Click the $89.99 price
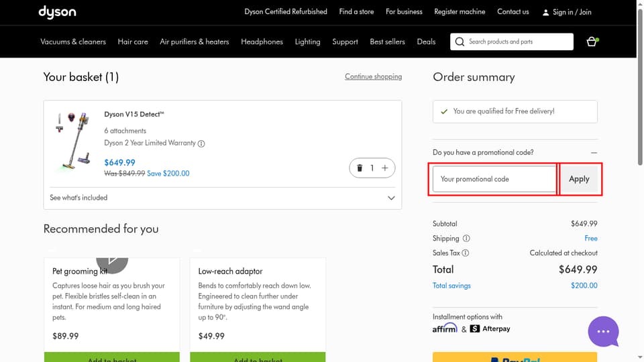The image size is (644, 362). coord(65,336)
